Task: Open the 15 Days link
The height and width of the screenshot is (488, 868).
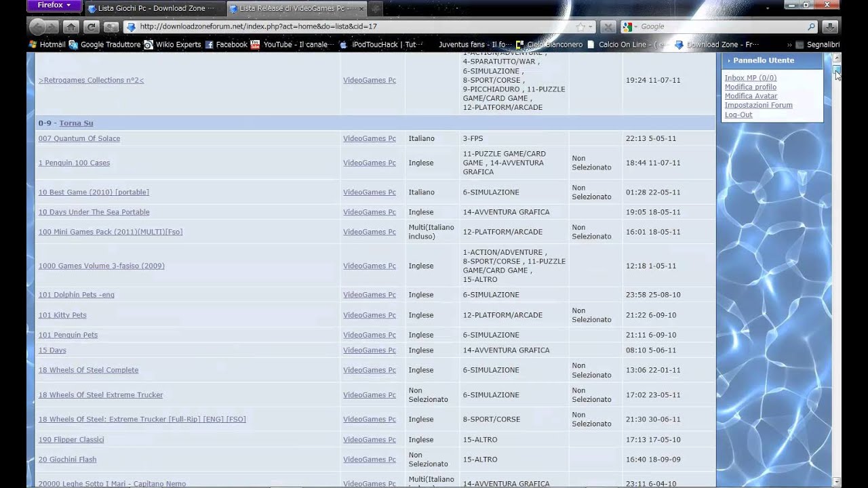Action: tap(52, 350)
